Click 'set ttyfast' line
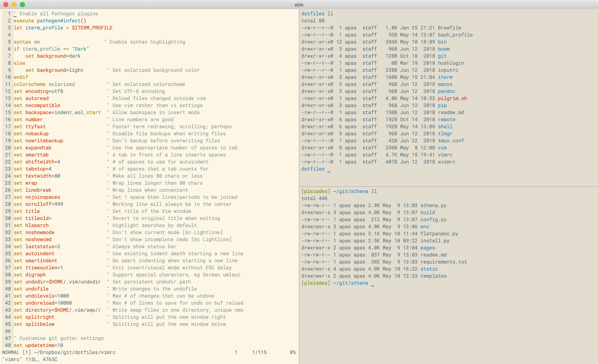 click(x=29, y=127)
